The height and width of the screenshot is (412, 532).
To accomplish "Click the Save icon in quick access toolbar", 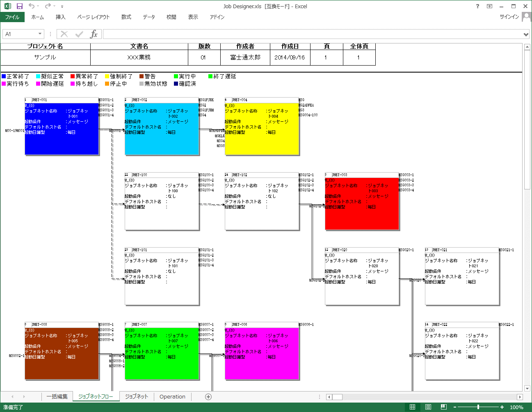I will point(19,6).
